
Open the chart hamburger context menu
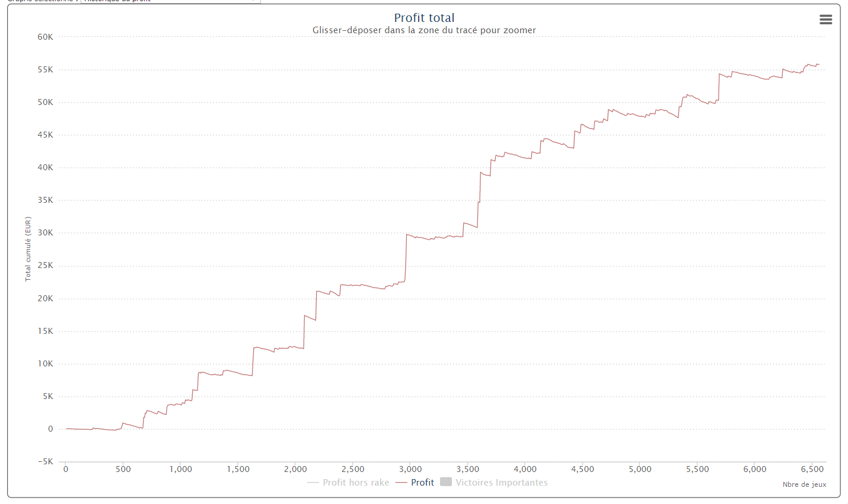click(x=825, y=20)
